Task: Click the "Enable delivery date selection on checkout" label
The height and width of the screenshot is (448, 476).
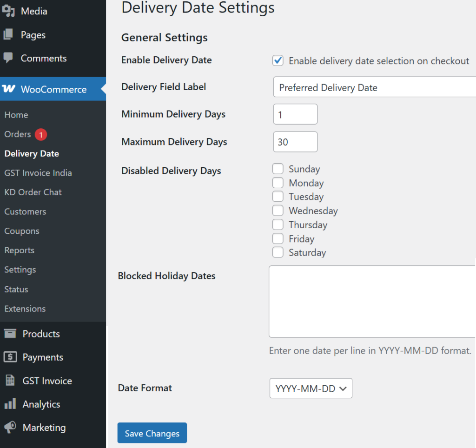Action: pos(379,61)
